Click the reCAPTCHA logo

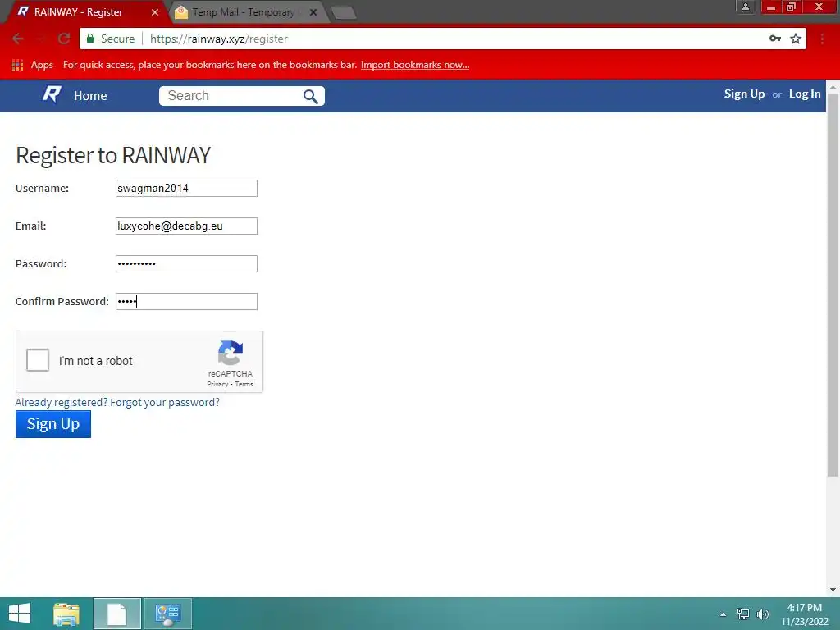click(x=231, y=353)
